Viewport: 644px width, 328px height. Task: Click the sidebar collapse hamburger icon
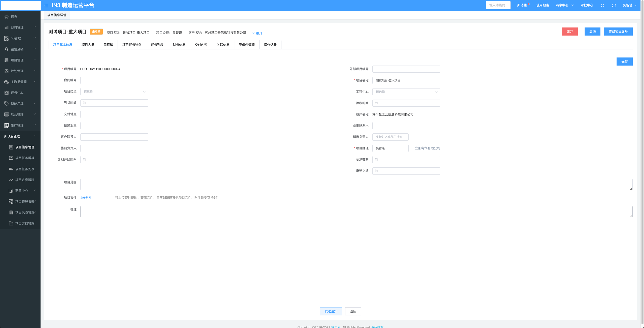point(46,5)
